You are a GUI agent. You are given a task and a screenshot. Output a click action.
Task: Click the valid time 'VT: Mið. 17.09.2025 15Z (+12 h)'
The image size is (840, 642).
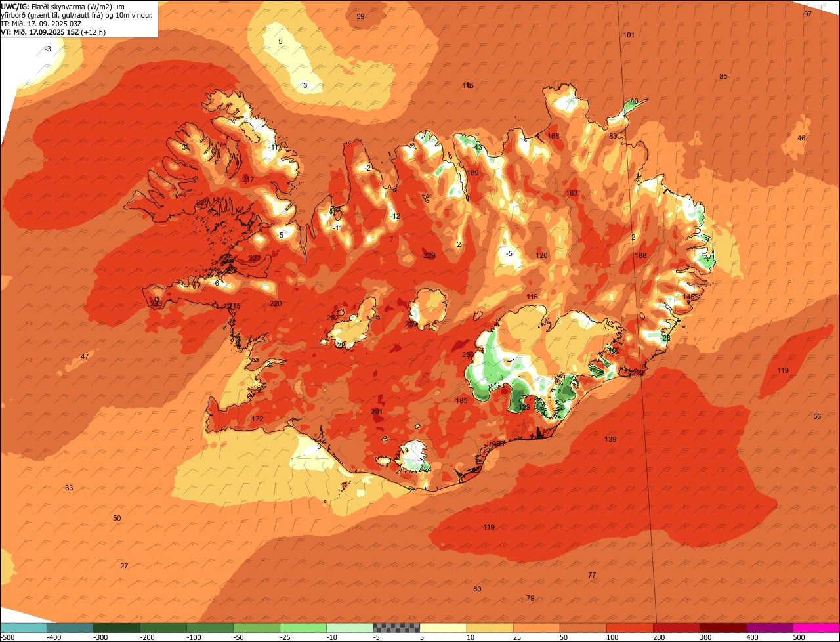pyautogui.click(x=53, y=32)
